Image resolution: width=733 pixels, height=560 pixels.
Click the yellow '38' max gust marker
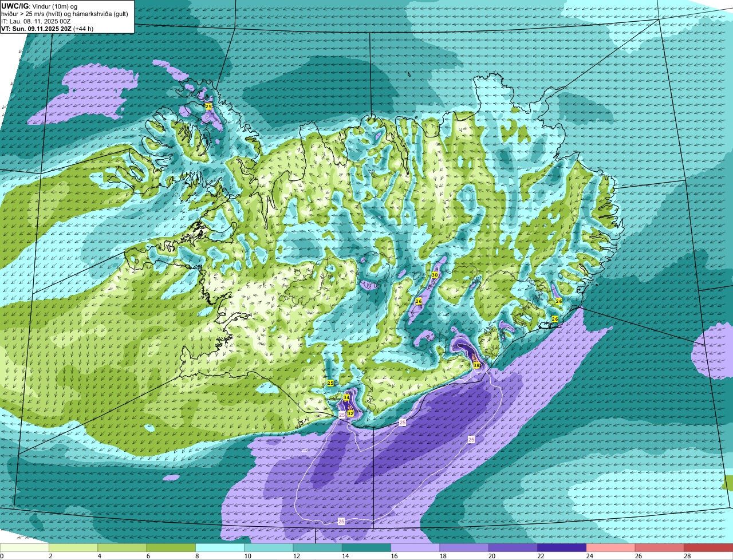pos(476,365)
